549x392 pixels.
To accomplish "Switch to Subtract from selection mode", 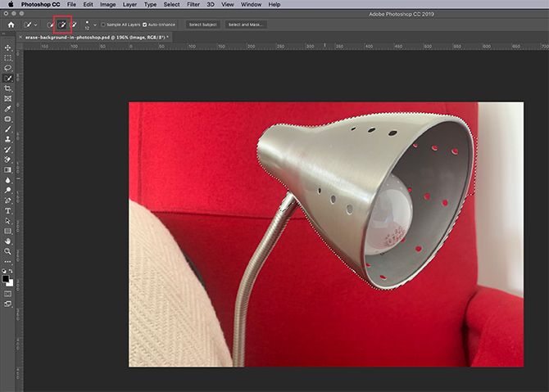I will 74,25.
